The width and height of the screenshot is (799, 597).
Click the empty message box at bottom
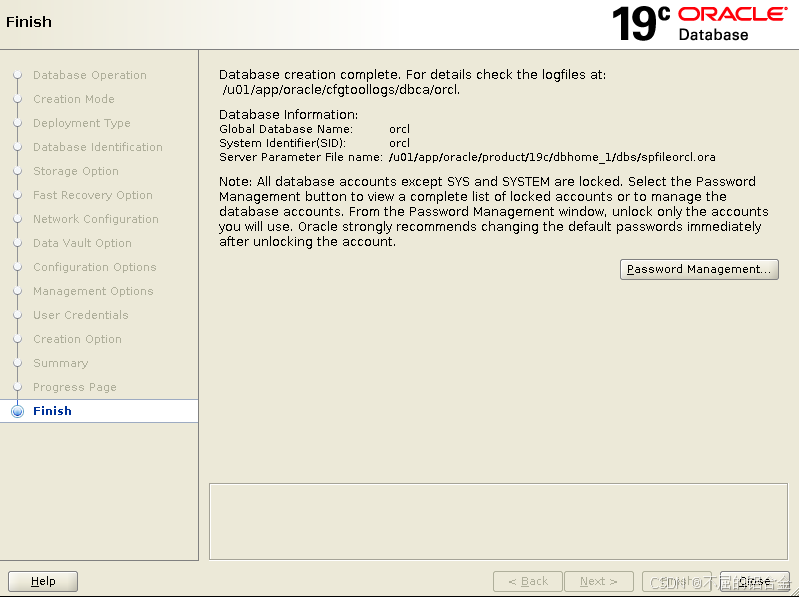[498, 522]
